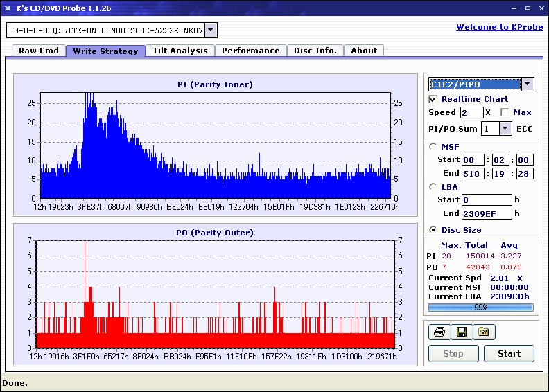The image size is (549, 392).
Task: Expand the C1C2/PIPO test type dropdown
Action: click(x=528, y=84)
